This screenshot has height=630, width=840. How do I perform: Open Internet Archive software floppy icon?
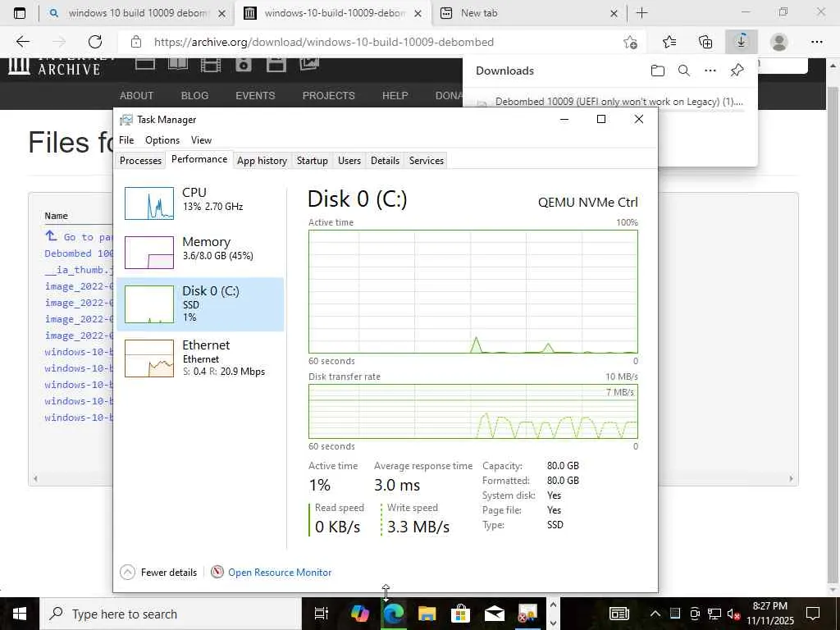tap(276, 65)
